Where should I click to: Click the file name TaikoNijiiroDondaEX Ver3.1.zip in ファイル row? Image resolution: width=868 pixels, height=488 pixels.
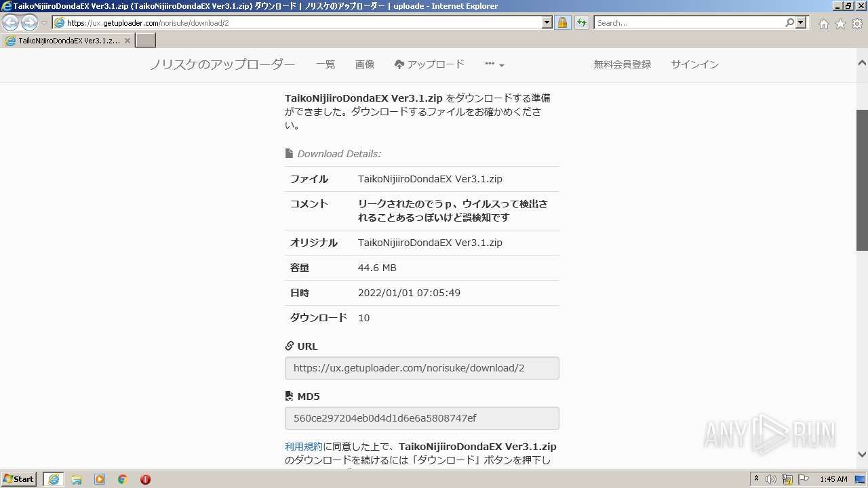[x=430, y=179]
